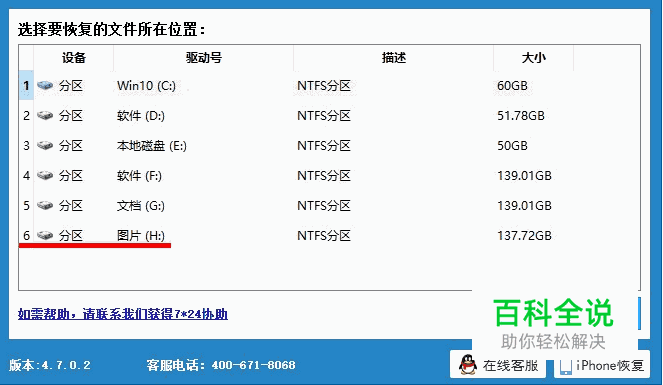Sort by the 驱动号 column header

(x=203, y=58)
